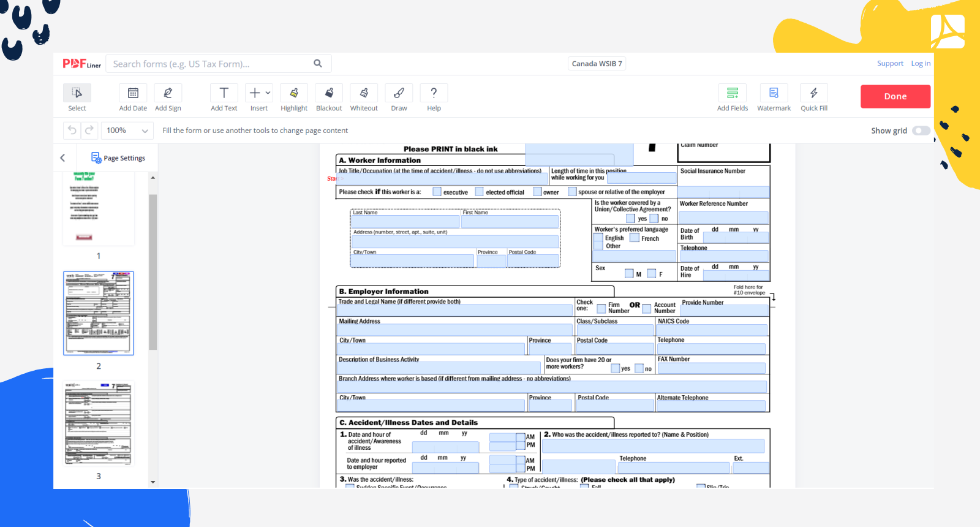Click the Alternate Telephone field
The height and width of the screenshot is (527, 980).
pos(711,406)
